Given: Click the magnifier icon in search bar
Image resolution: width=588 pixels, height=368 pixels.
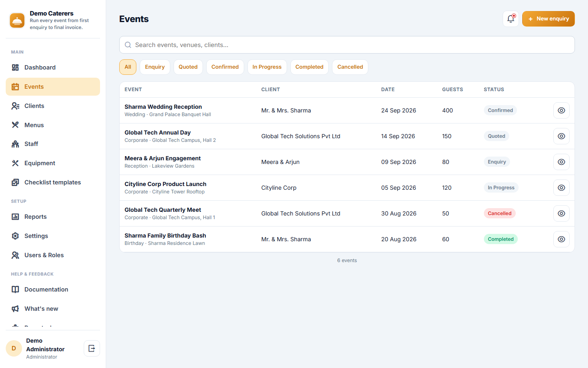Looking at the screenshot, I should click(128, 45).
